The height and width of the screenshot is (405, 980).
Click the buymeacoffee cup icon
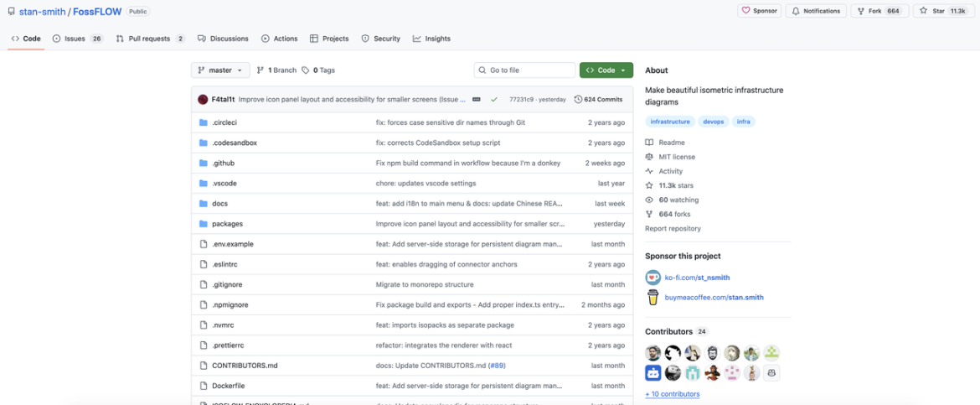(x=652, y=297)
